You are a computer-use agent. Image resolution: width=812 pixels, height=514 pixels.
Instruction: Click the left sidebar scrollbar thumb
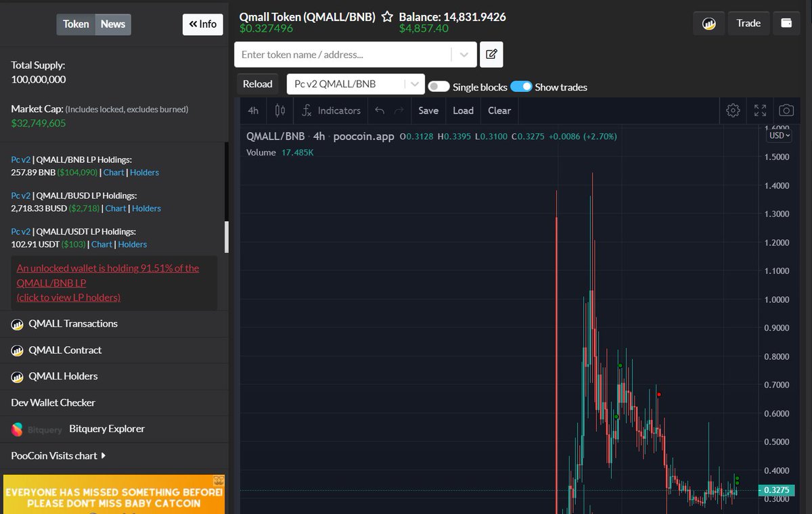click(227, 237)
